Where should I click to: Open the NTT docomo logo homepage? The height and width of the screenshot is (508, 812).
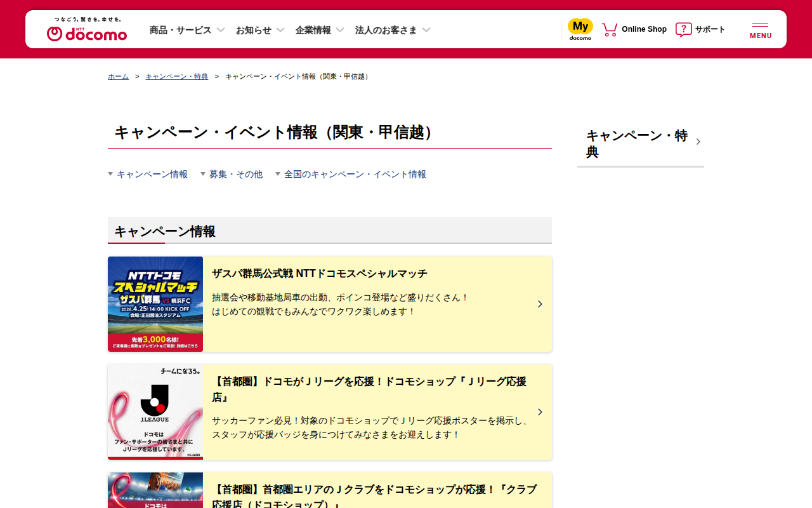click(x=87, y=30)
